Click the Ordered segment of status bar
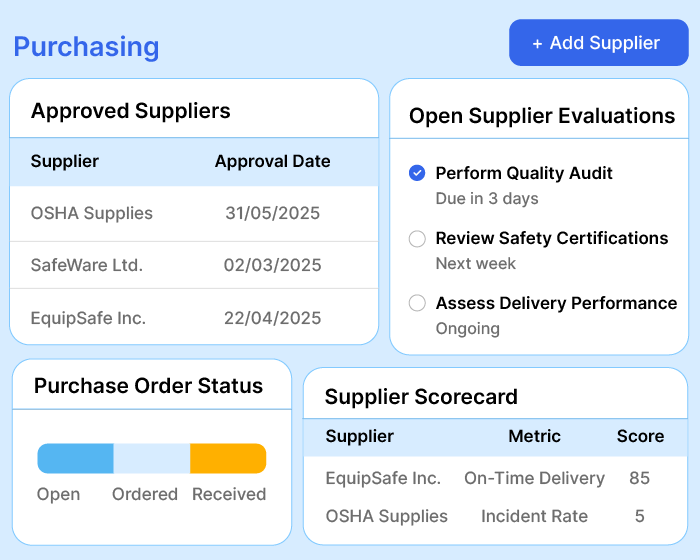Image resolution: width=700 pixels, height=560 pixels. (x=151, y=458)
